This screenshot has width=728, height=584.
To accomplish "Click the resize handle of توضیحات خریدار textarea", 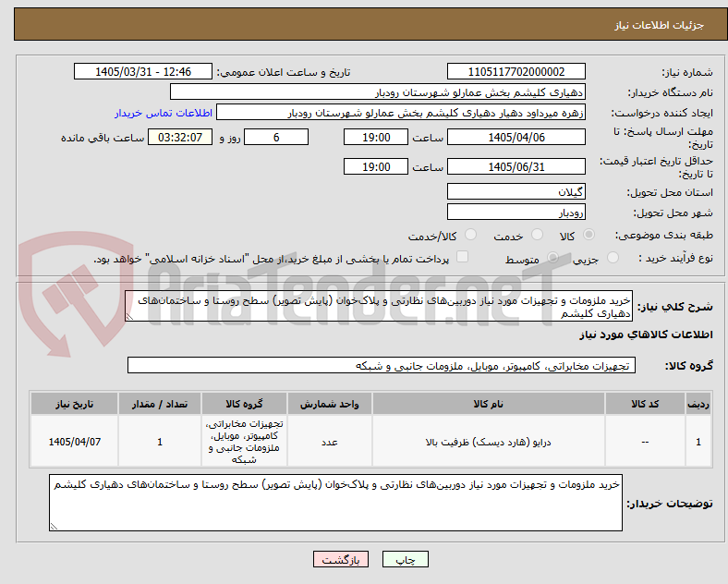I will point(54,527).
